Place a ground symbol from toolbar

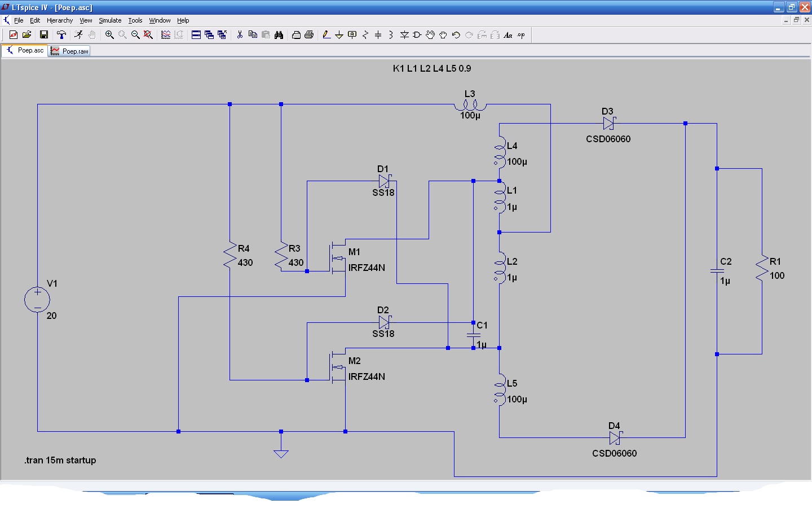(x=339, y=35)
